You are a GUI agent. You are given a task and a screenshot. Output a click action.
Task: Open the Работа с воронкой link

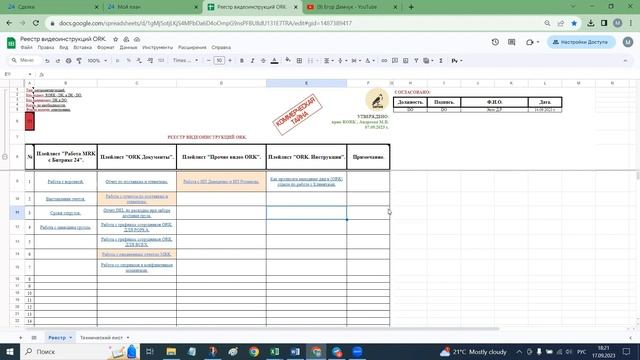65,182
